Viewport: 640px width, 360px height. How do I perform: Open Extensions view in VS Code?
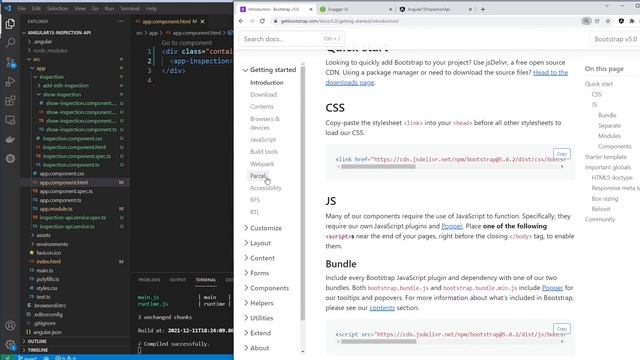10,101
